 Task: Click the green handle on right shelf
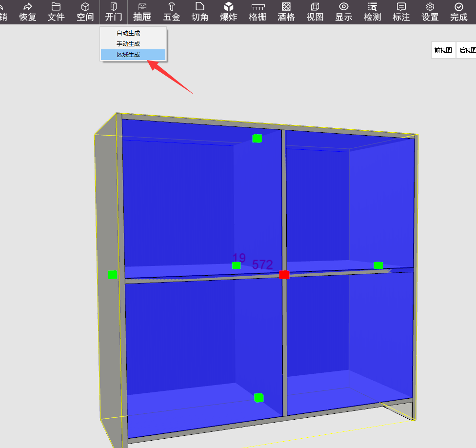coord(378,265)
